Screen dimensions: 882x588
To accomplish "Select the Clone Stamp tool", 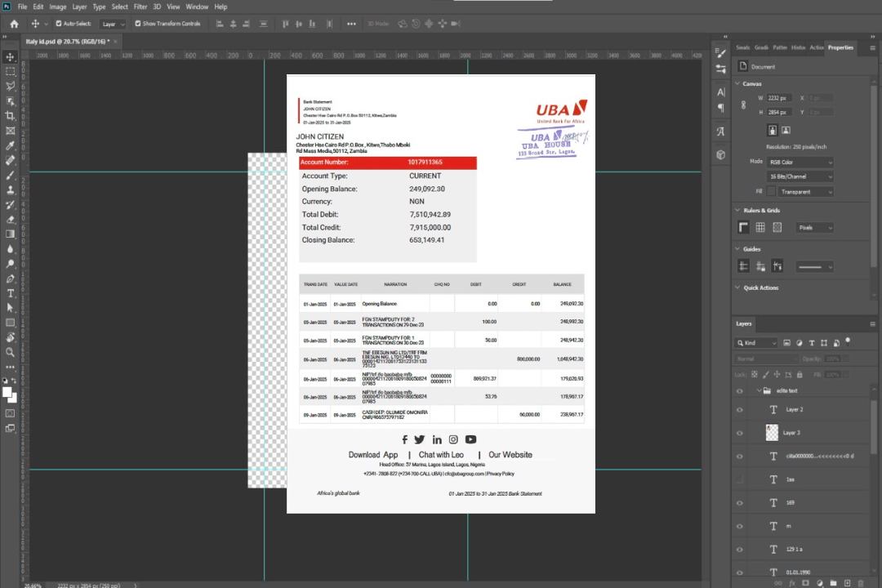I will pos(10,190).
